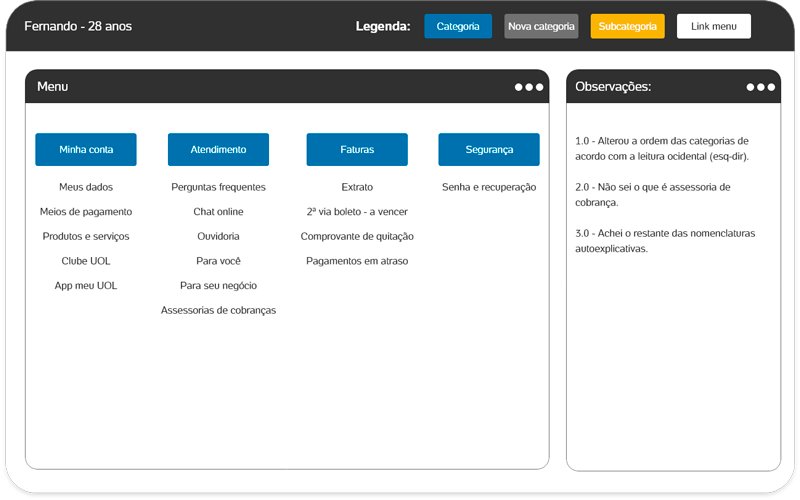Open Meios de pagamento link
Screen dimensions: 800x500
(86, 212)
